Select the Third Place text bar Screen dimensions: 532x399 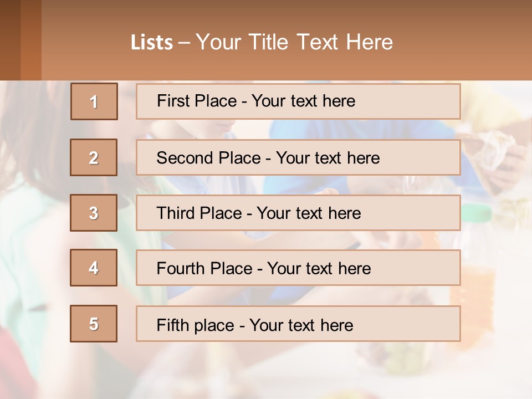[x=298, y=213]
